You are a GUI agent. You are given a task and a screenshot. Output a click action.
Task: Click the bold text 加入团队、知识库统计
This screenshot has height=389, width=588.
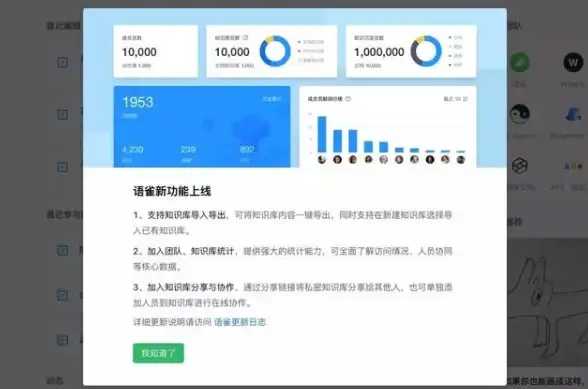pos(190,251)
